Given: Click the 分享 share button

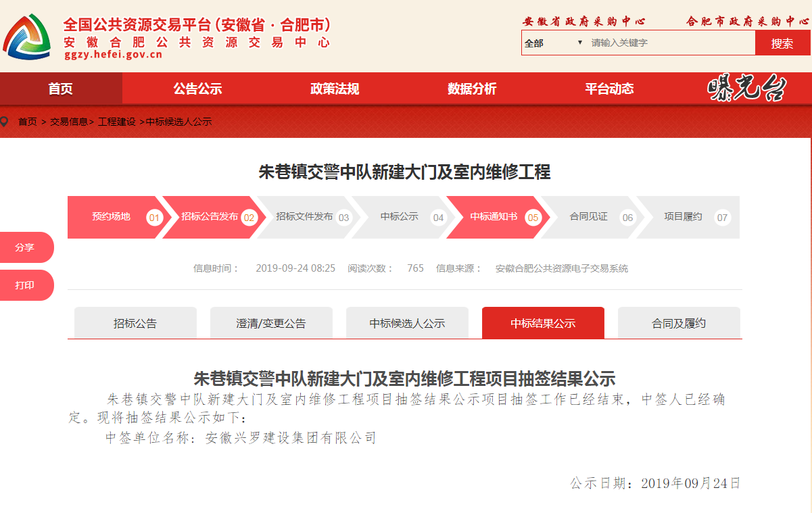Looking at the screenshot, I should 26,247.
